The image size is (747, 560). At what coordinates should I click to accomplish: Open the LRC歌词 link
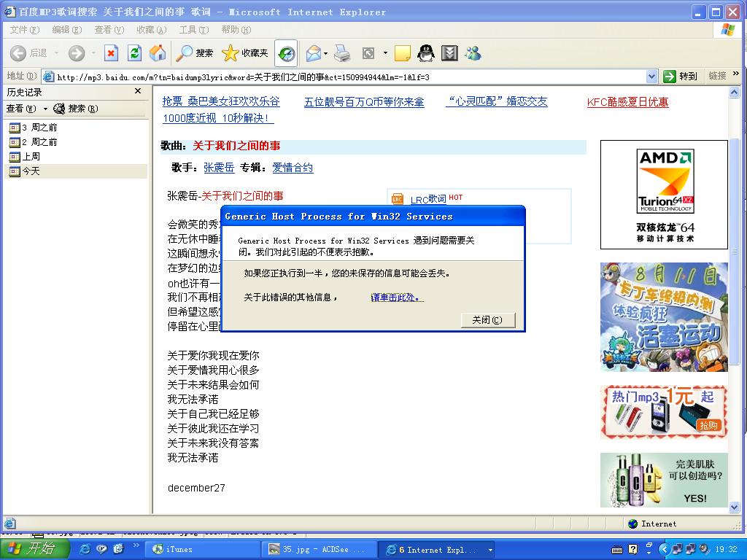pyautogui.click(x=427, y=200)
